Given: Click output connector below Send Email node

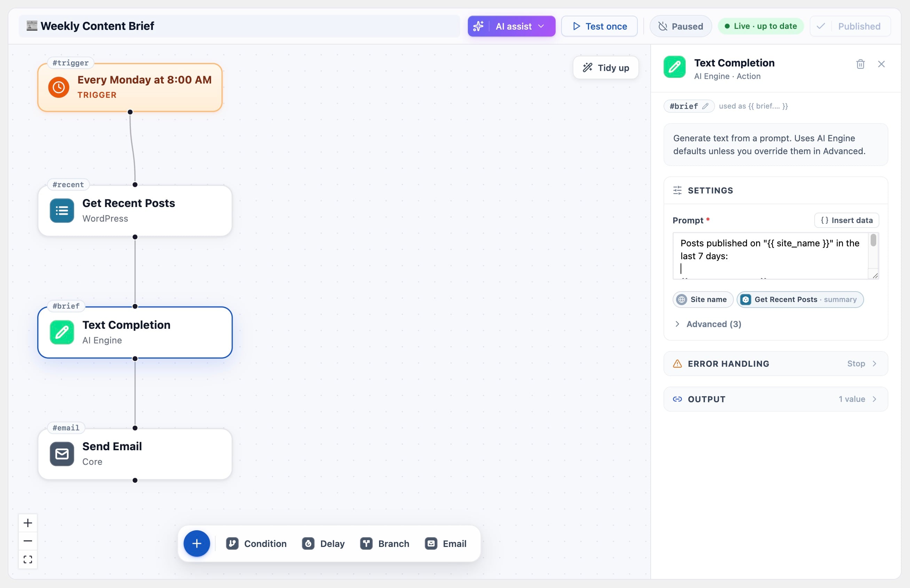Looking at the screenshot, I should 135,480.
